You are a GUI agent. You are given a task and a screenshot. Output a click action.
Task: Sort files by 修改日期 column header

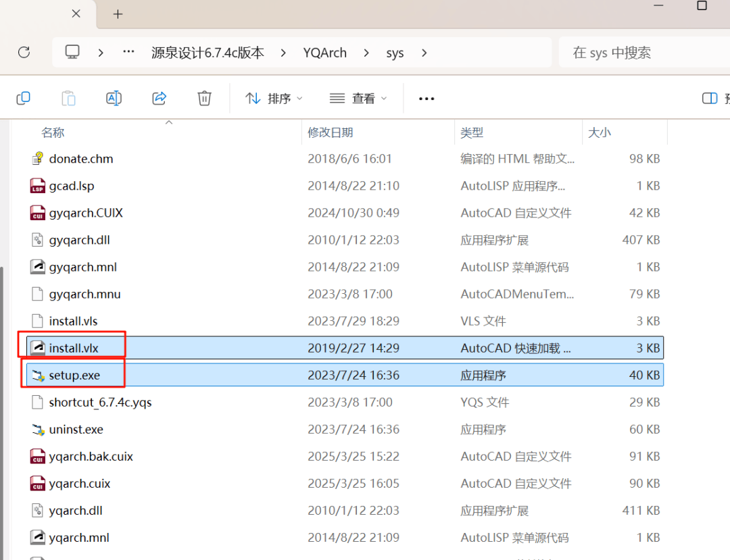tap(331, 133)
